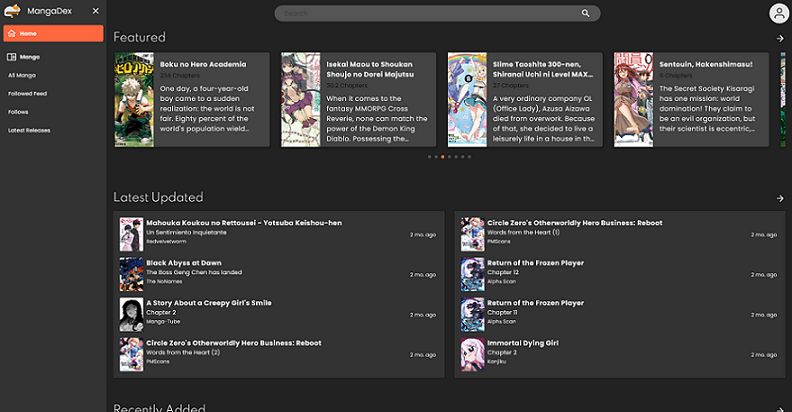This screenshot has height=412, width=792.
Task: Open the user profile avatar icon
Action: [779, 13]
